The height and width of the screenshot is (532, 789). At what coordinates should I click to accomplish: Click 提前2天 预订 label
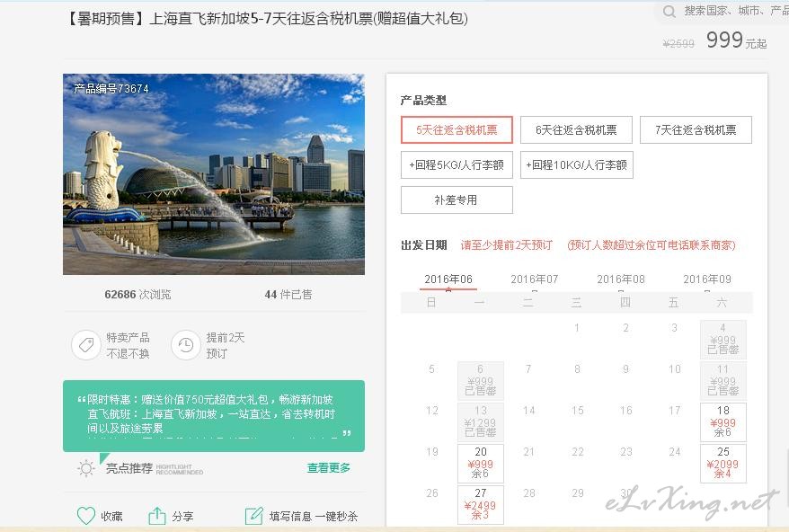click(225, 345)
